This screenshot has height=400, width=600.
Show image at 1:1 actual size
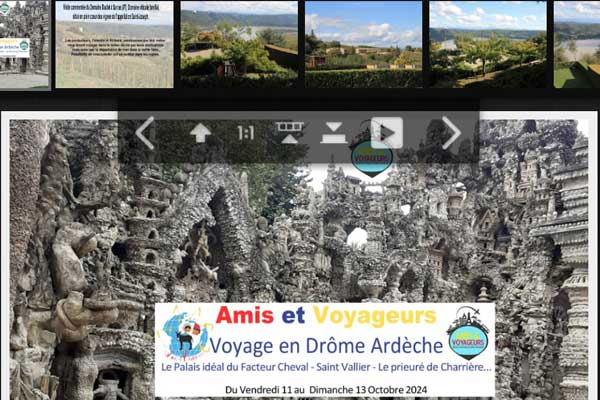pos(246,133)
